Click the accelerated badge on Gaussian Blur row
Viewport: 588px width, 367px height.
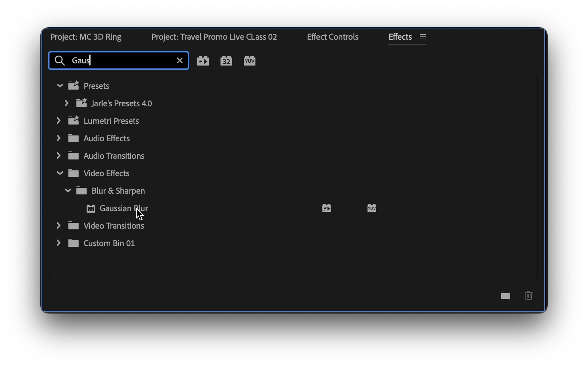(x=327, y=208)
